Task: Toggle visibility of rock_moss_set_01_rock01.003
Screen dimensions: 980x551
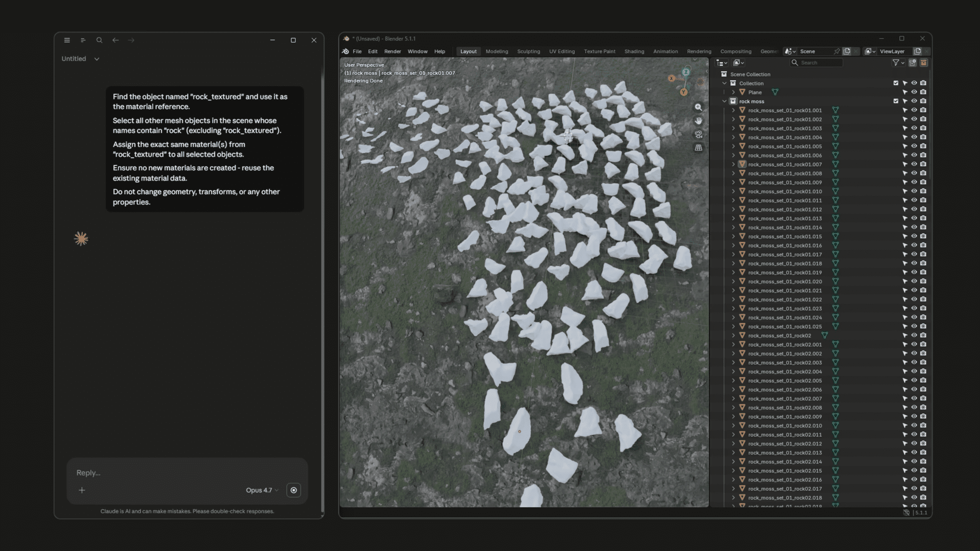Action: 914,128
